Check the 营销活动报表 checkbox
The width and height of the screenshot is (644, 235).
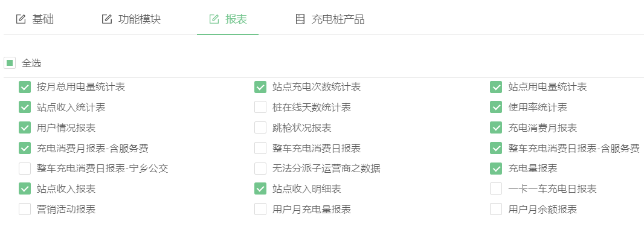(25, 210)
